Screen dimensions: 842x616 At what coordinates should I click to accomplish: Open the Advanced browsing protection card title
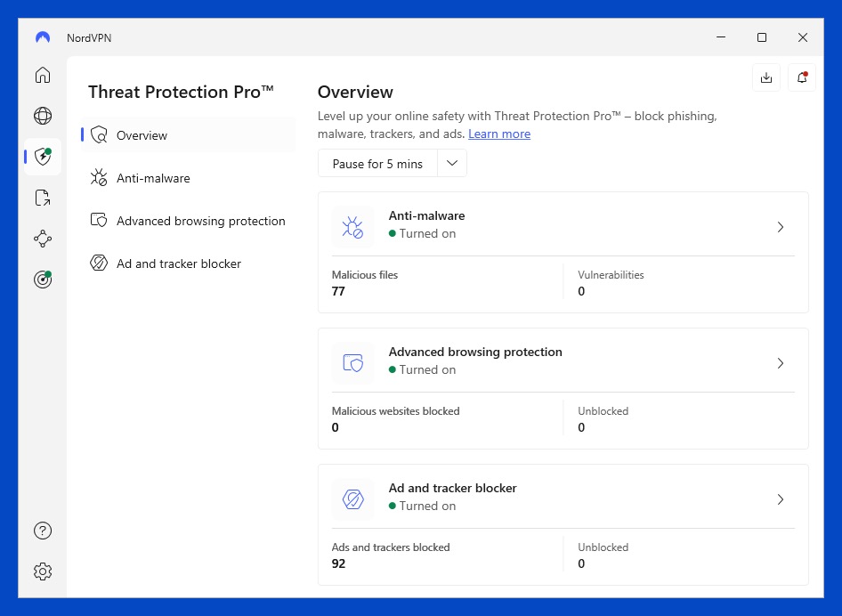(475, 352)
